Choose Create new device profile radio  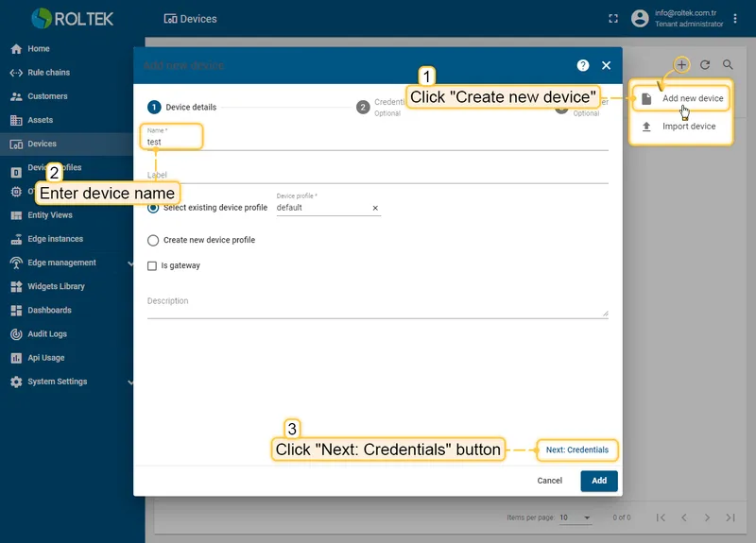pyautogui.click(x=153, y=240)
